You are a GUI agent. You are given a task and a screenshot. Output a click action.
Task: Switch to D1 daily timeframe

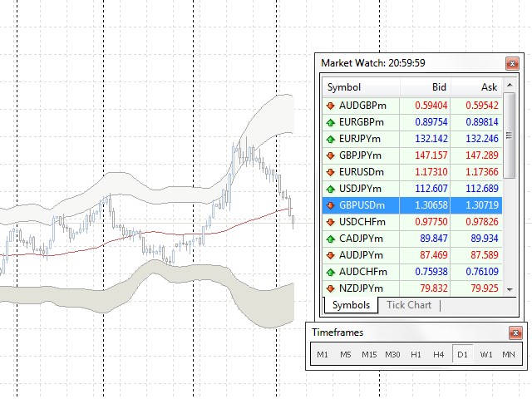[462, 355]
